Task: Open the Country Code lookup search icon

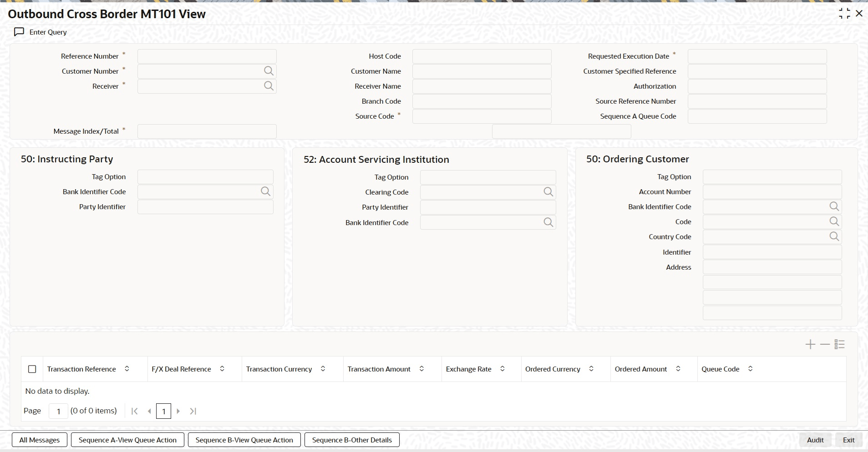Action: click(x=834, y=236)
